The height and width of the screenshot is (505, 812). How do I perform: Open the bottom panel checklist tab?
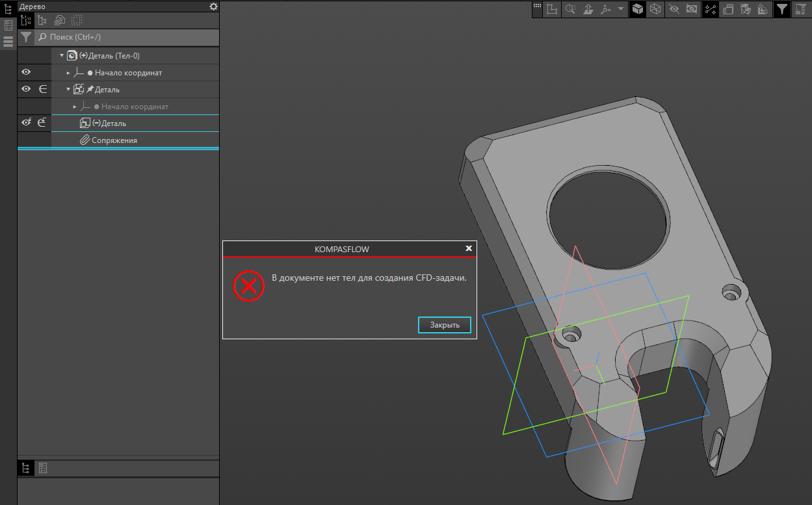tap(43, 468)
